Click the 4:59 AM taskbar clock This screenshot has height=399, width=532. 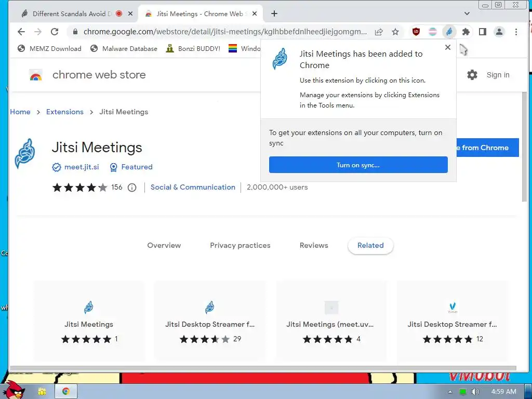point(503,392)
